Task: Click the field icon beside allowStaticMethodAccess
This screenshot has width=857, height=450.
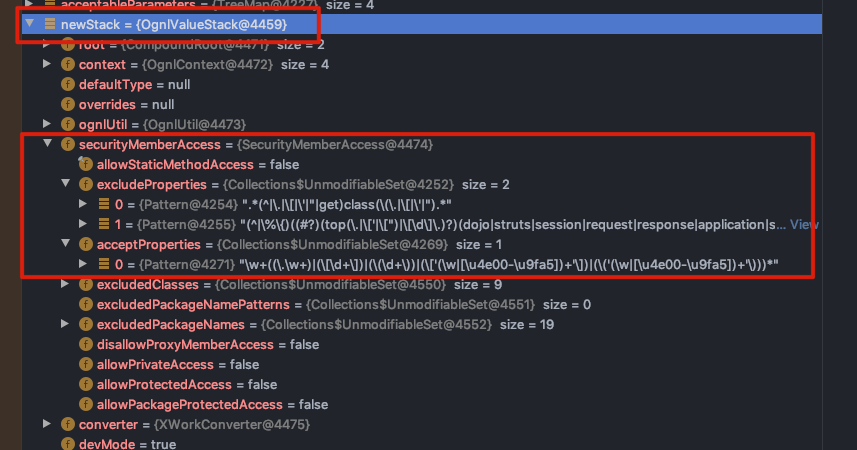Action: point(86,164)
